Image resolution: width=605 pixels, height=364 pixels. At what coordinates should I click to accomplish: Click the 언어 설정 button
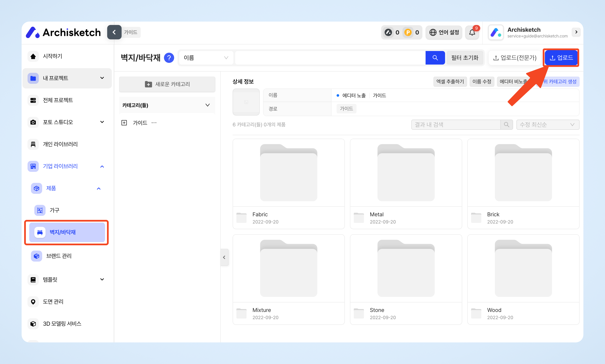(444, 32)
